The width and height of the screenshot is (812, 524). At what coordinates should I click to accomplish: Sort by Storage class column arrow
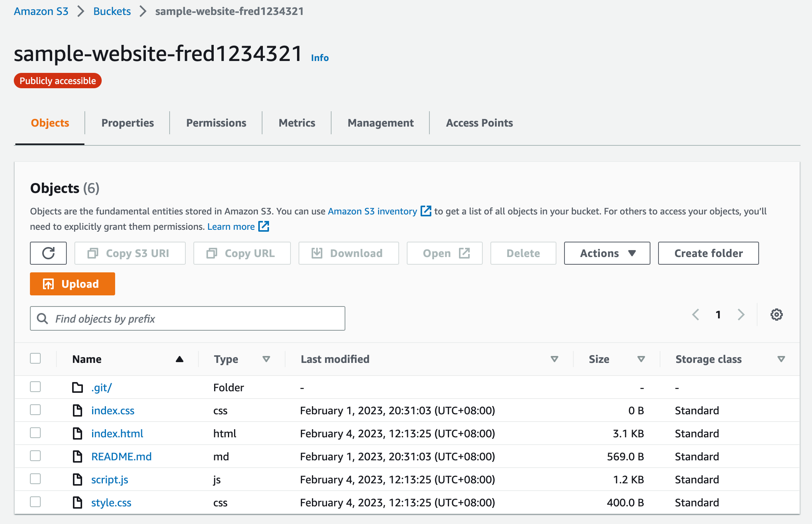(x=781, y=359)
